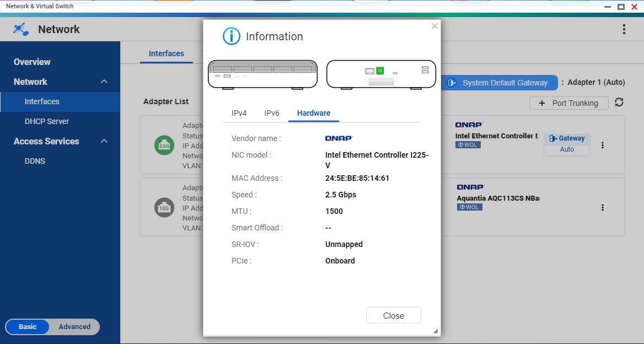Screen dimensions: 644x344
Task: Click the refresh adapter list icon
Action: coord(619,103)
